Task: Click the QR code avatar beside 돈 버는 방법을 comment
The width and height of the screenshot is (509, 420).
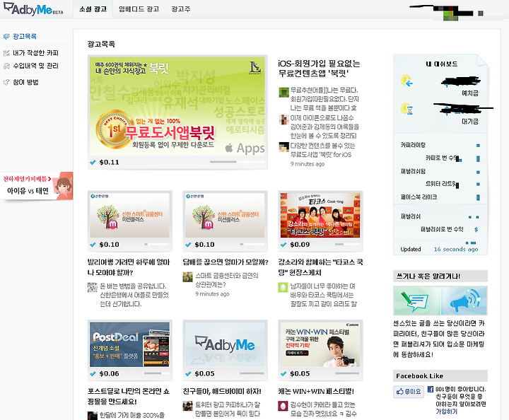Action: tap(92, 287)
